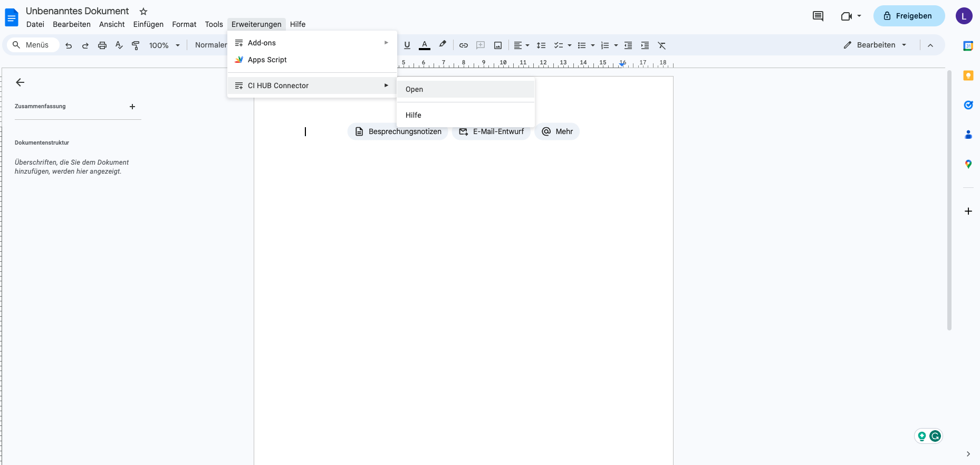The height and width of the screenshot is (465, 980).
Task: Decrease the indent
Action: point(628,45)
